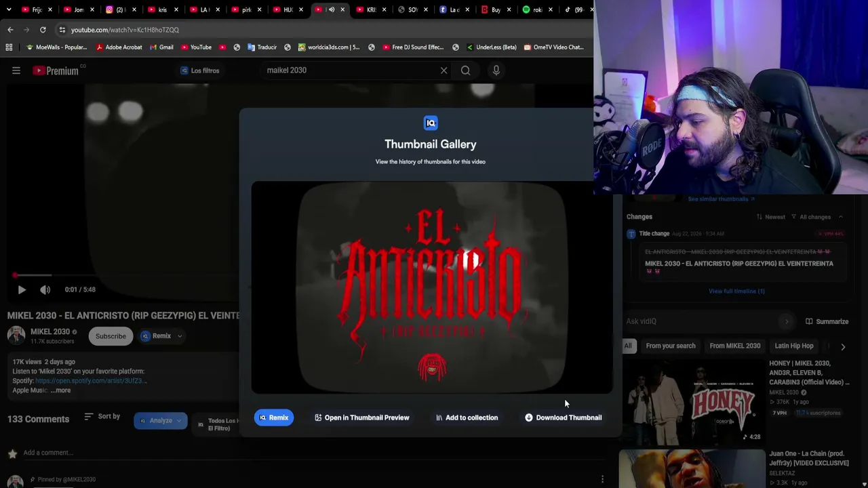The width and height of the screenshot is (868, 488).
Task: Go forward in the browser
Action: 26,30
